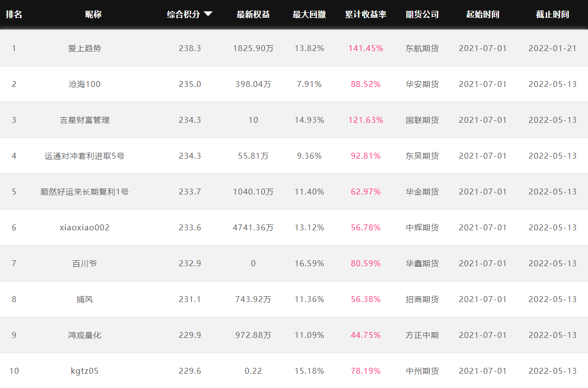
Task: Click the 排名 column header
Action: click(14, 14)
